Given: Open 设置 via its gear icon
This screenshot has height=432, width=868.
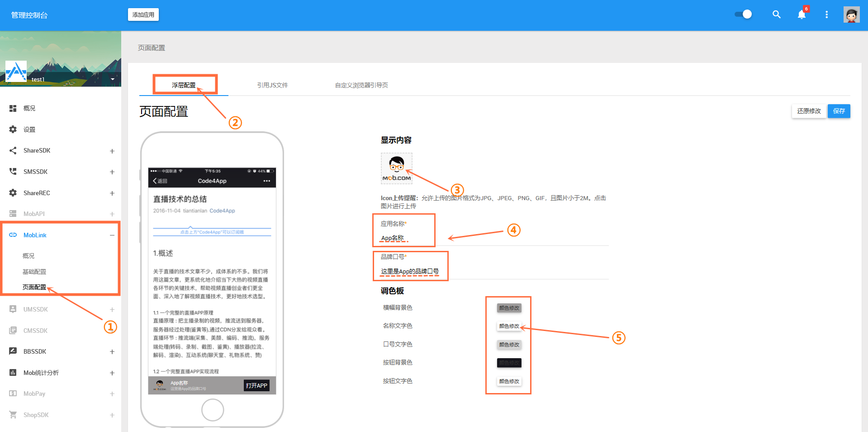Looking at the screenshot, I should 13,129.
